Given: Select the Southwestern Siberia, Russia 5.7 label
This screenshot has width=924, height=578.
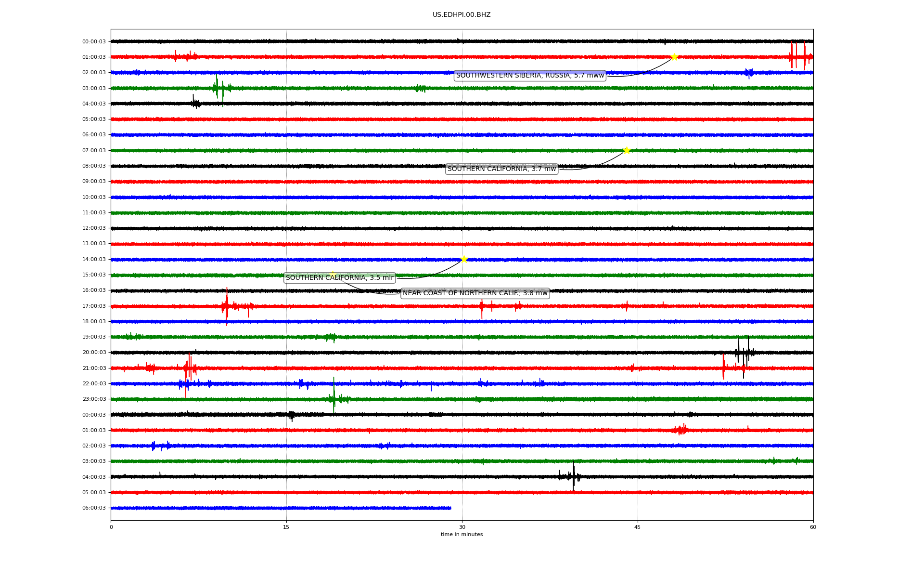Looking at the screenshot, I should click(529, 76).
